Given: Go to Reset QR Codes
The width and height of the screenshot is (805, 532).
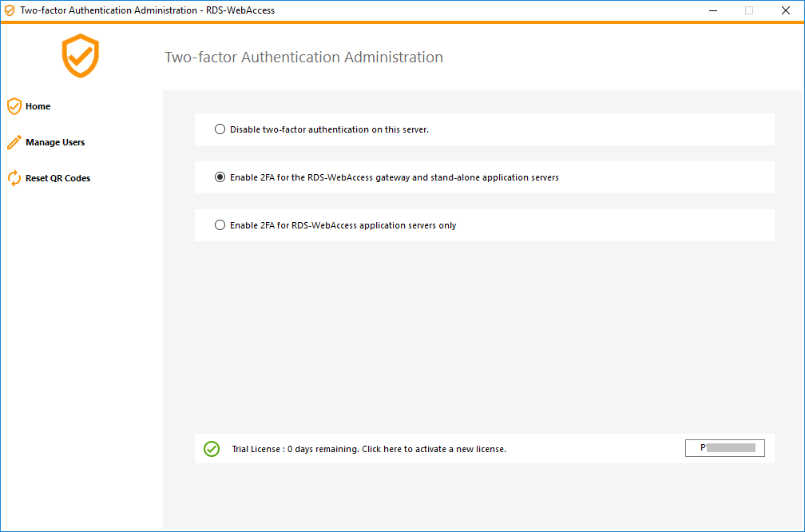Looking at the screenshot, I should point(58,178).
